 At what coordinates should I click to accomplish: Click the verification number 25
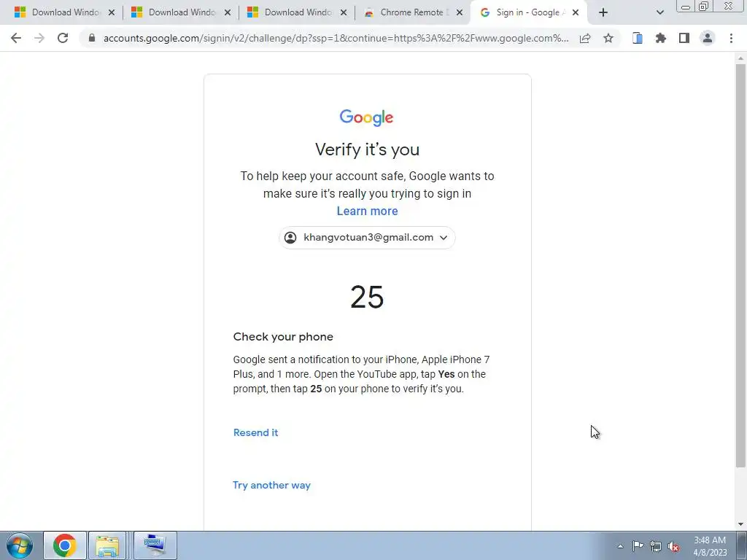367,297
